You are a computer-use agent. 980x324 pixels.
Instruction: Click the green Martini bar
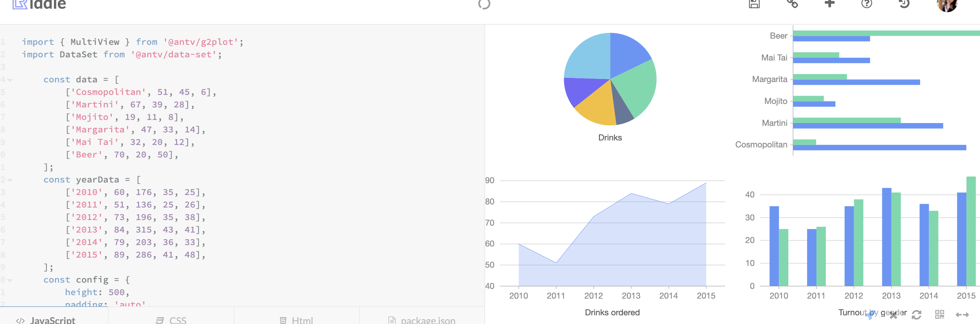pyautogui.click(x=847, y=120)
